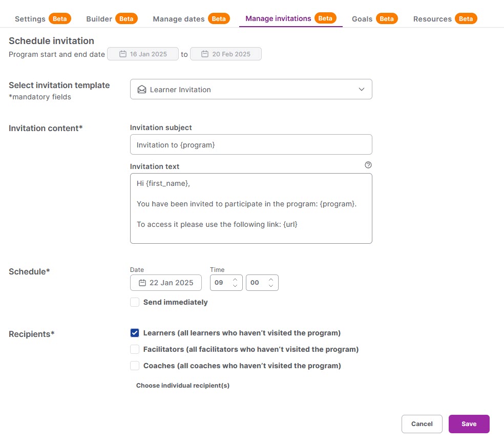Decrease the minutes value with down arrow
504x445 pixels.
(271, 286)
